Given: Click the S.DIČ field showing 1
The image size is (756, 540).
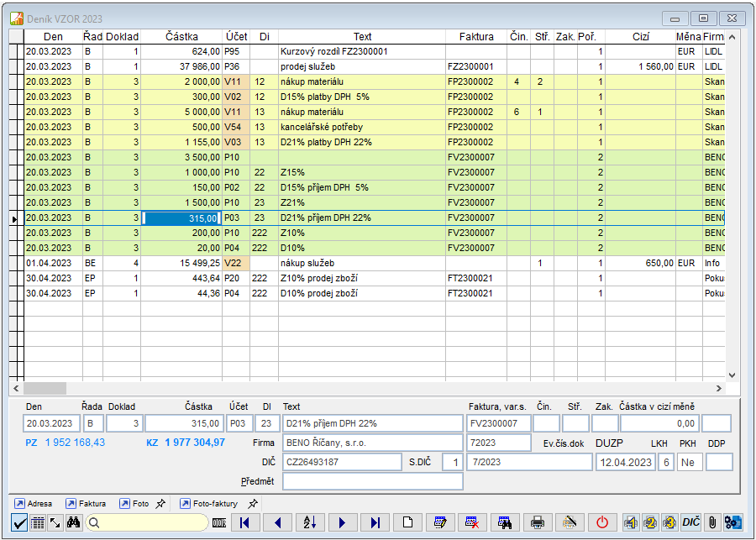Looking at the screenshot, I should pyautogui.click(x=452, y=463).
